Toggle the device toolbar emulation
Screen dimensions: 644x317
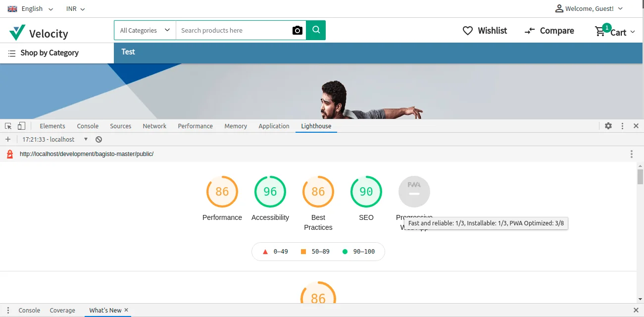(x=21, y=126)
